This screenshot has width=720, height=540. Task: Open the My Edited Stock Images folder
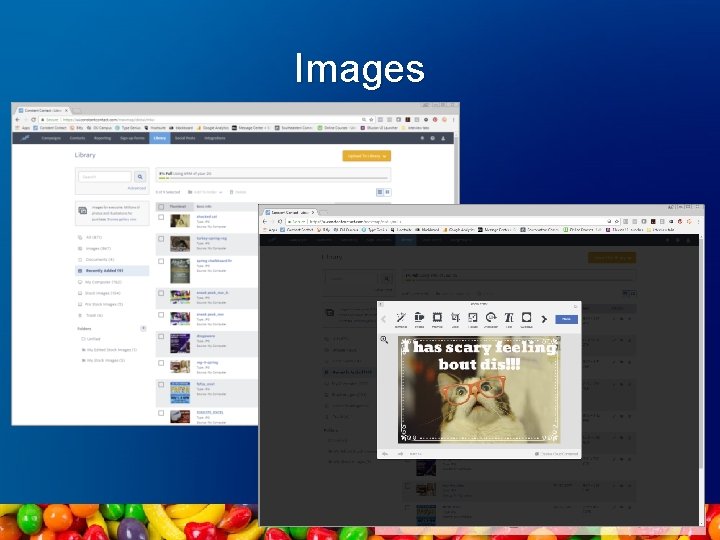tap(109, 350)
